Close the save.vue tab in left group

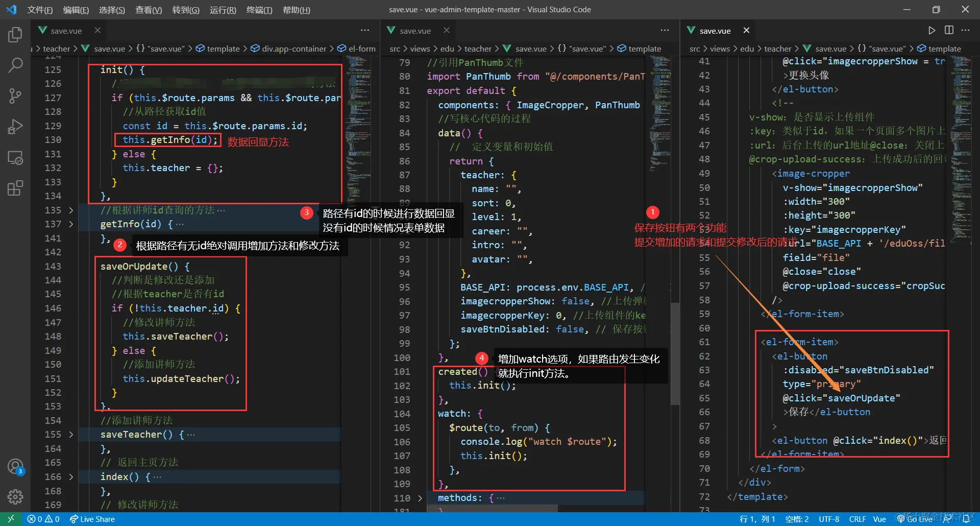[x=97, y=30]
